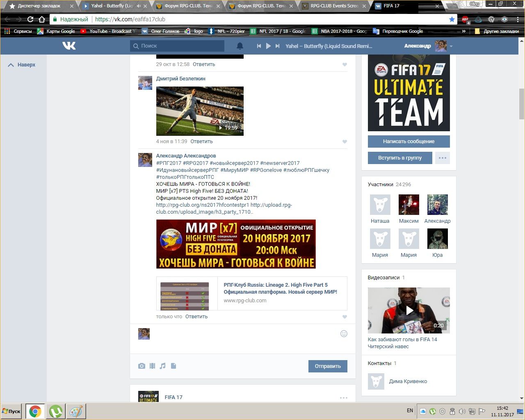Image resolution: width=525 pixels, height=420 pixels.
Task: Attach a document to the comment
Action: (x=173, y=366)
